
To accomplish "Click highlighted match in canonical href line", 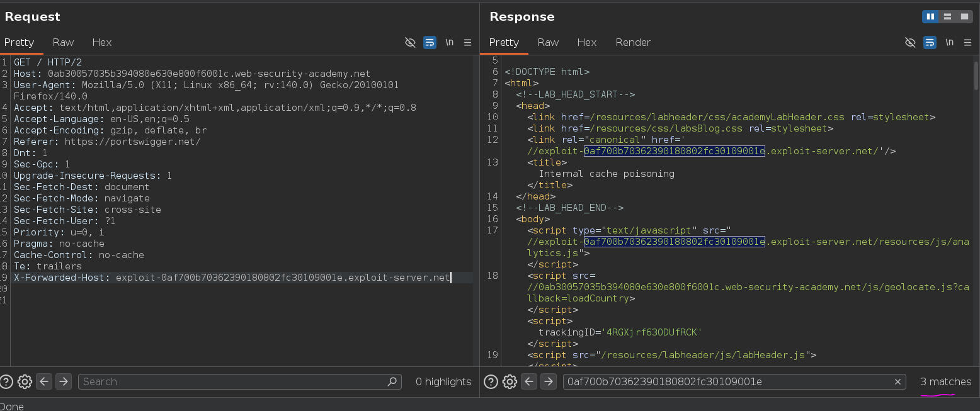I will (674, 151).
